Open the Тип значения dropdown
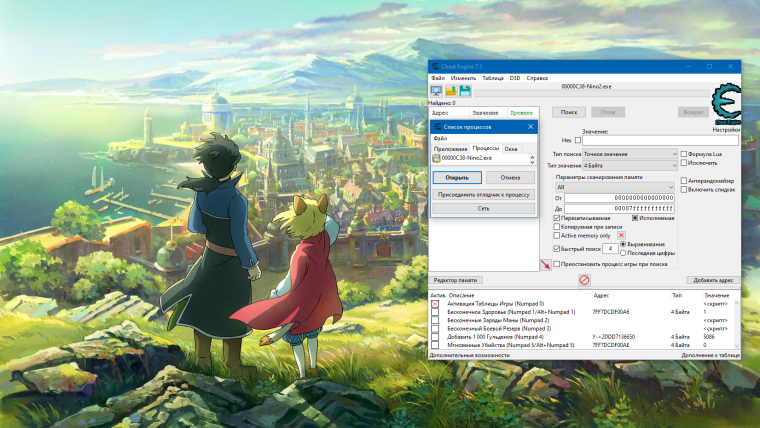Image resolution: width=760 pixels, height=428 pixels. (630, 165)
